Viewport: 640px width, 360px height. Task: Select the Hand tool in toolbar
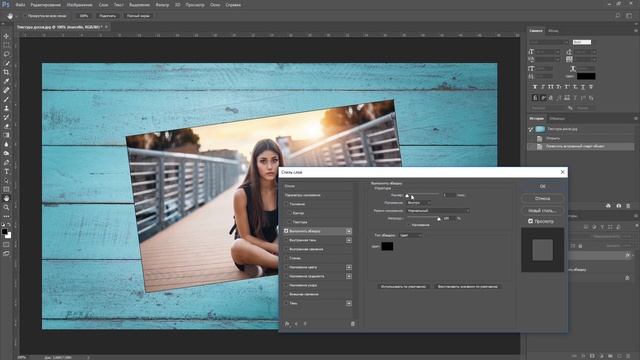click(6, 198)
